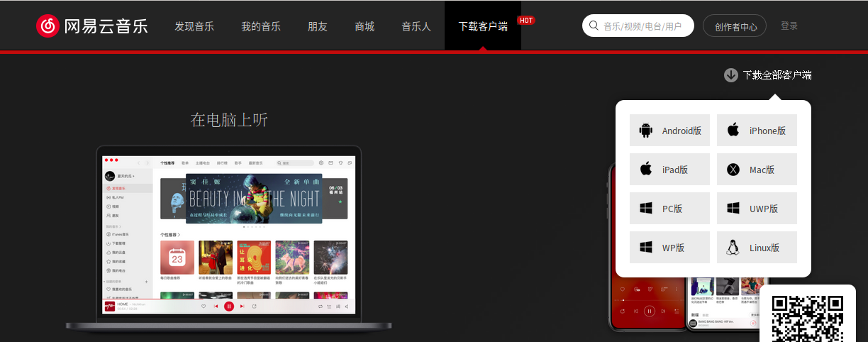The image size is (868, 342).
Task: Click the NetEase Cloud Music red logo
Action: pos(48,26)
